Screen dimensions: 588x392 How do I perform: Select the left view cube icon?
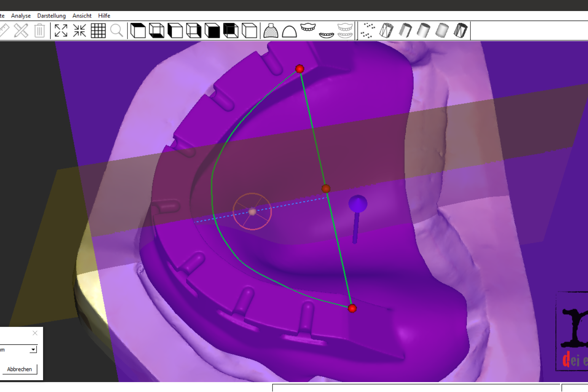coord(175,30)
